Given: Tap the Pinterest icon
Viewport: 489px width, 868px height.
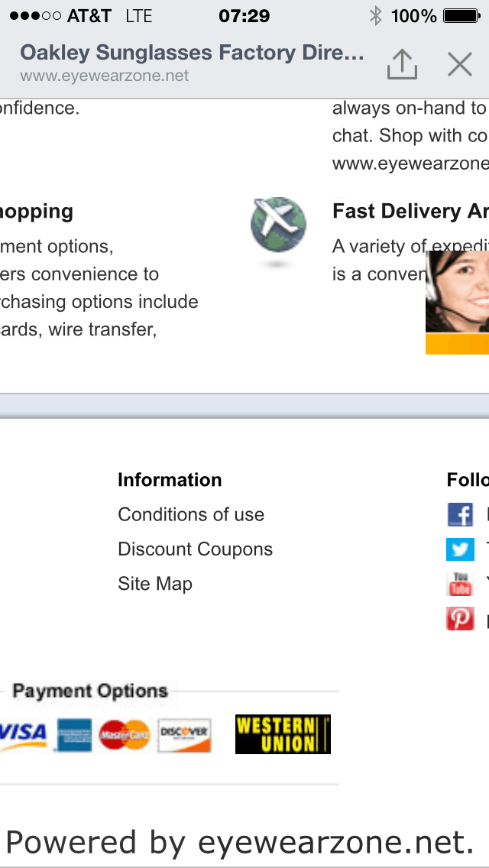Looking at the screenshot, I should point(460,618).
